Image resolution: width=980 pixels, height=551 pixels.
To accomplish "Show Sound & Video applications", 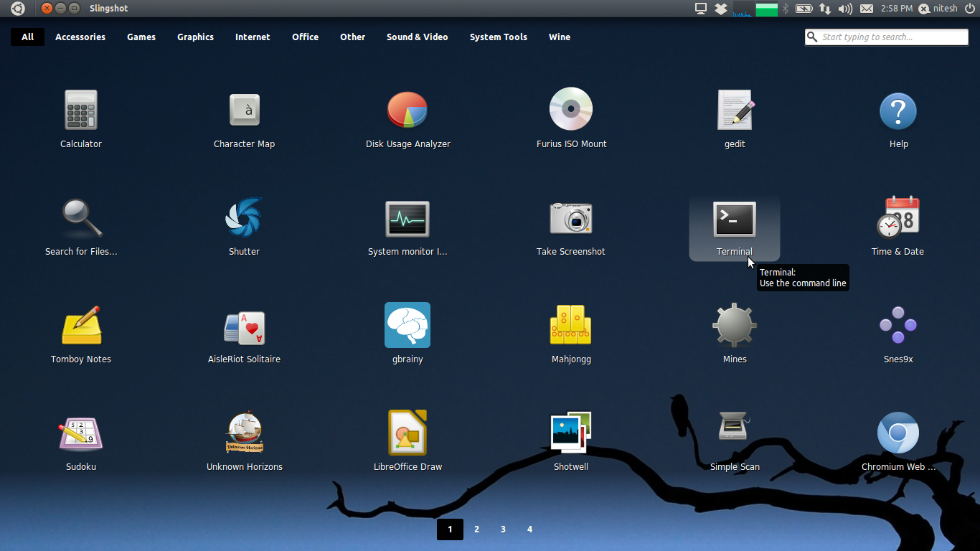I will tap(418, 37).
